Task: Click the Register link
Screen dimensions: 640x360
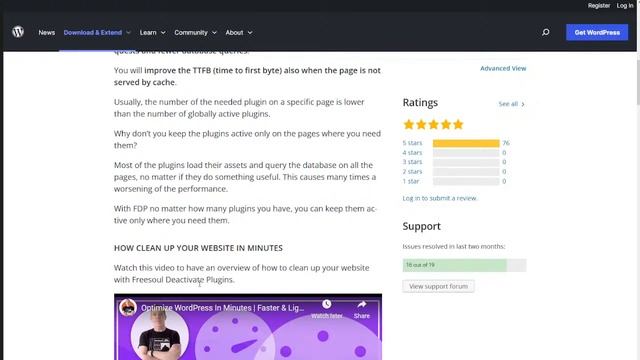Action: 599,6
